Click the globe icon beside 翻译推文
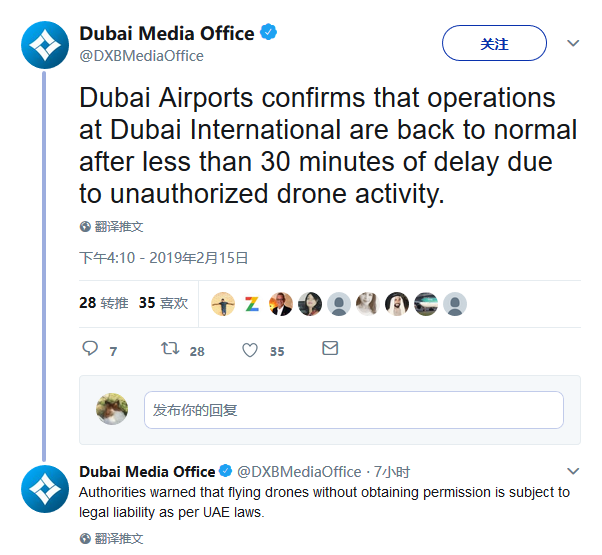The width and height of the screenshot is (602, 555). [x=85, y=226]
